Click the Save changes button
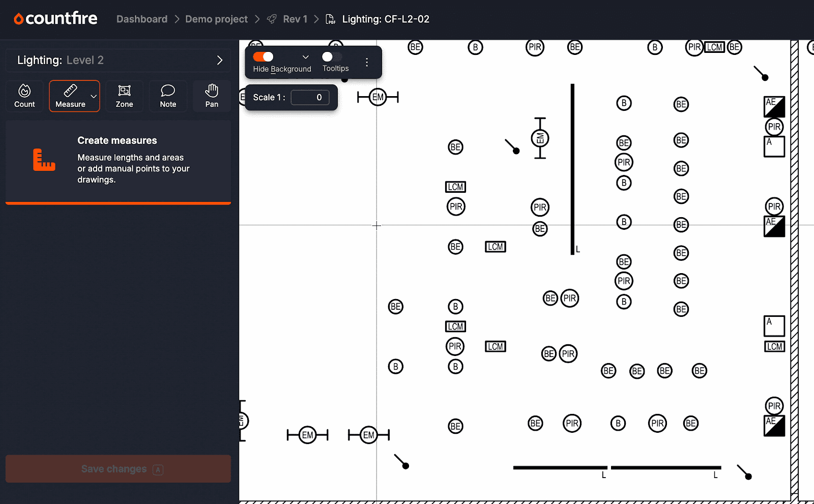The width and height of the screenshot is (814, 504). pos(118,469)
